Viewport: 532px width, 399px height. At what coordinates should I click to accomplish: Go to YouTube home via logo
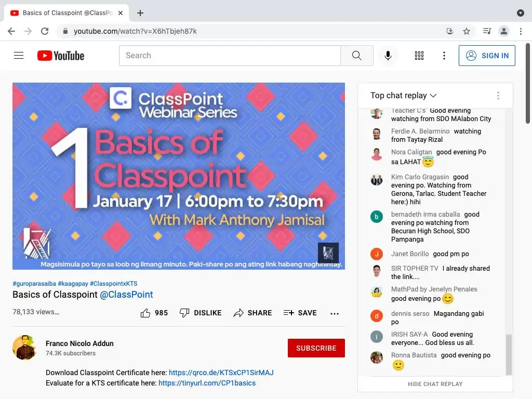(x=61, y=56)
